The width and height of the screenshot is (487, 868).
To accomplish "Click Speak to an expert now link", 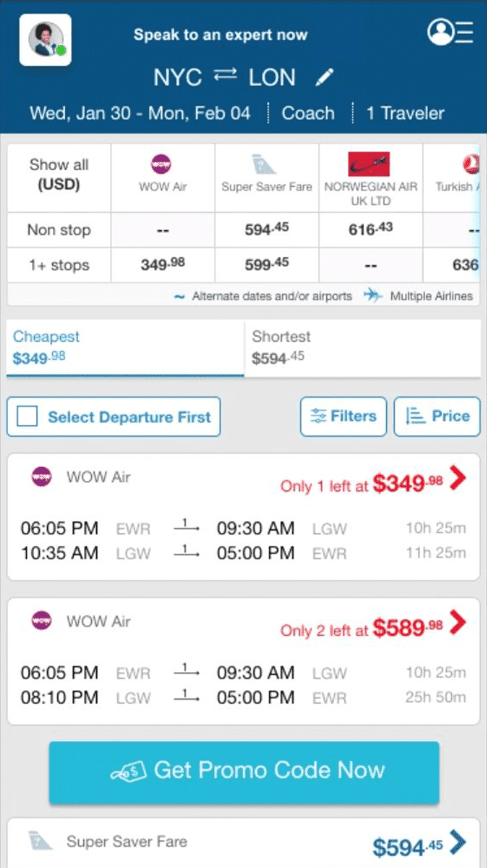I will (x=221, y=34).
